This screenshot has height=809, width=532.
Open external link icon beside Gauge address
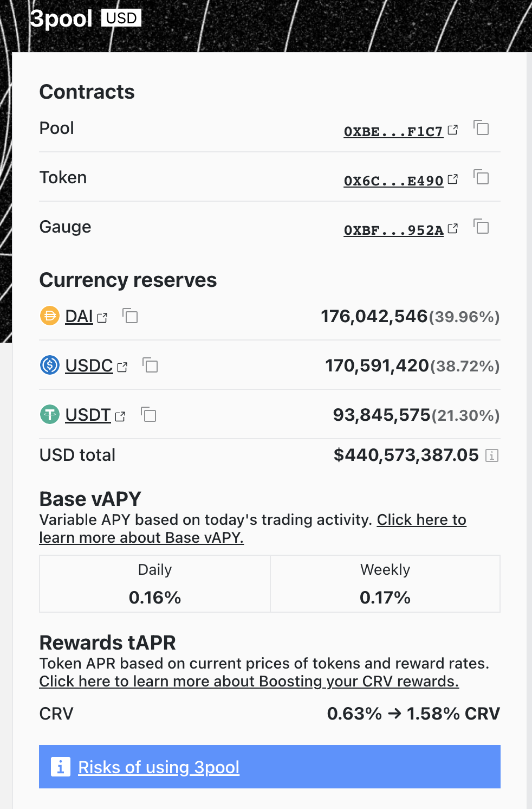[x=453, y=229]
